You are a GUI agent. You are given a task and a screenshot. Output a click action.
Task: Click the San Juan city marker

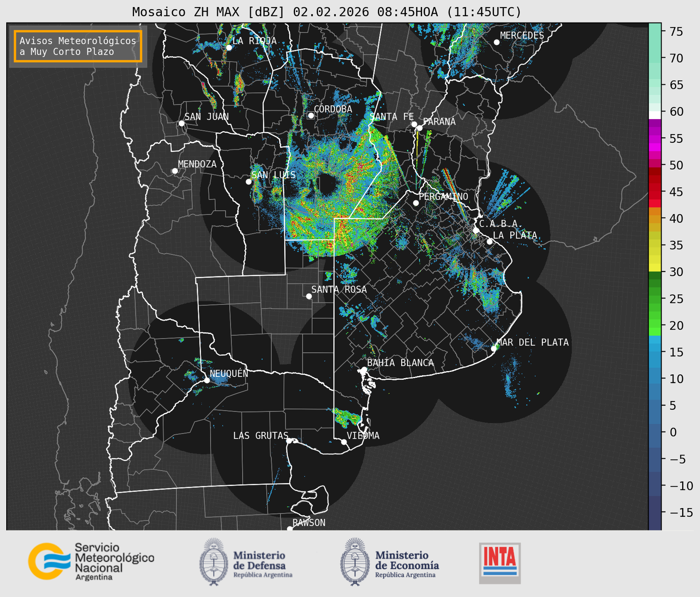point(181,123)
